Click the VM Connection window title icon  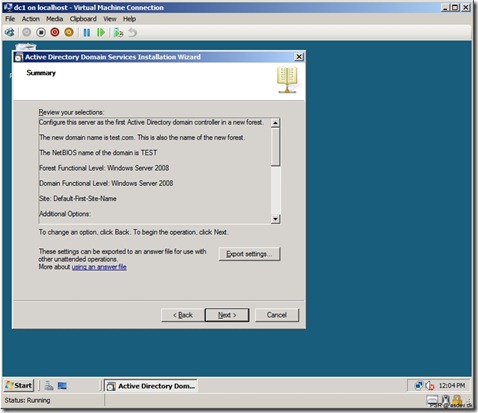pyautogui.click(x=7, y=7)
